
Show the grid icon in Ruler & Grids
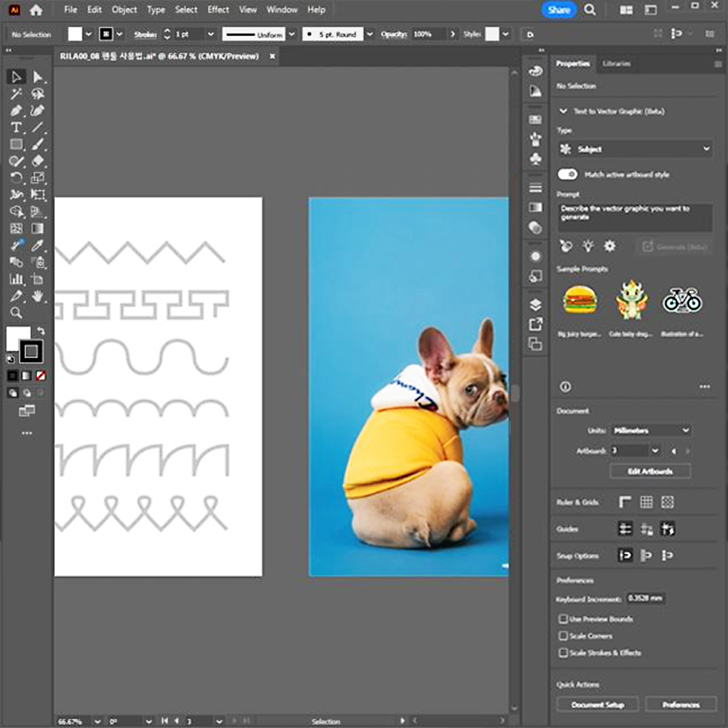pos(646,502)
